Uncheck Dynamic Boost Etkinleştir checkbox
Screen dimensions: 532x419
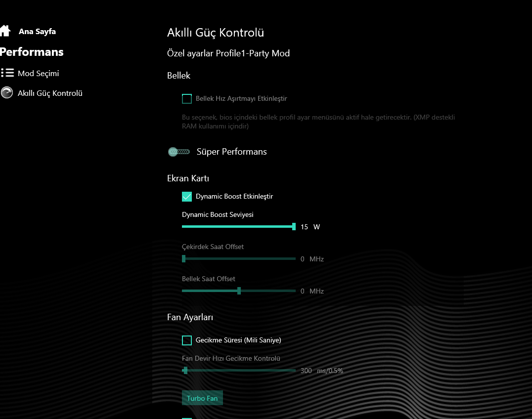pyautogui.click(x=187, y=197)
